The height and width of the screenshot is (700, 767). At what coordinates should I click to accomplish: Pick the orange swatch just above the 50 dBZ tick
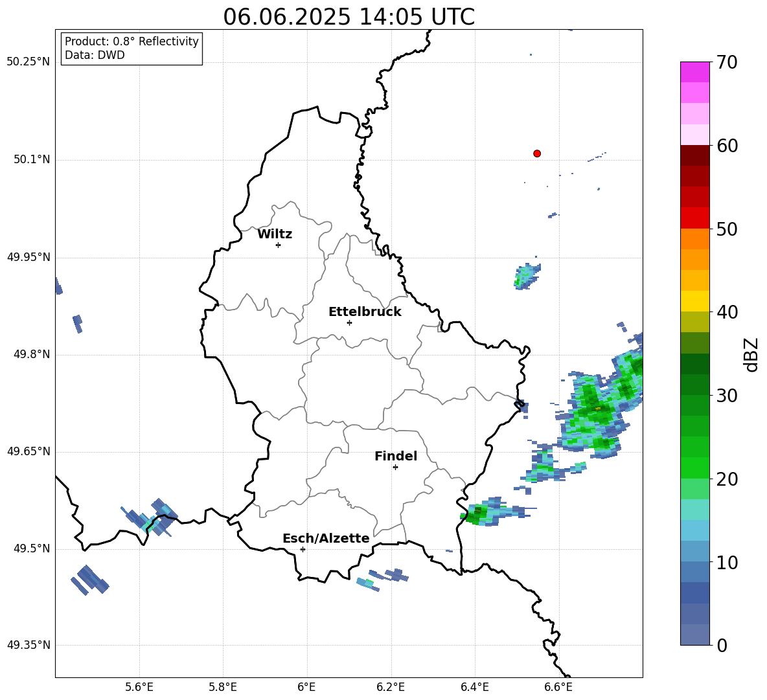694,238
